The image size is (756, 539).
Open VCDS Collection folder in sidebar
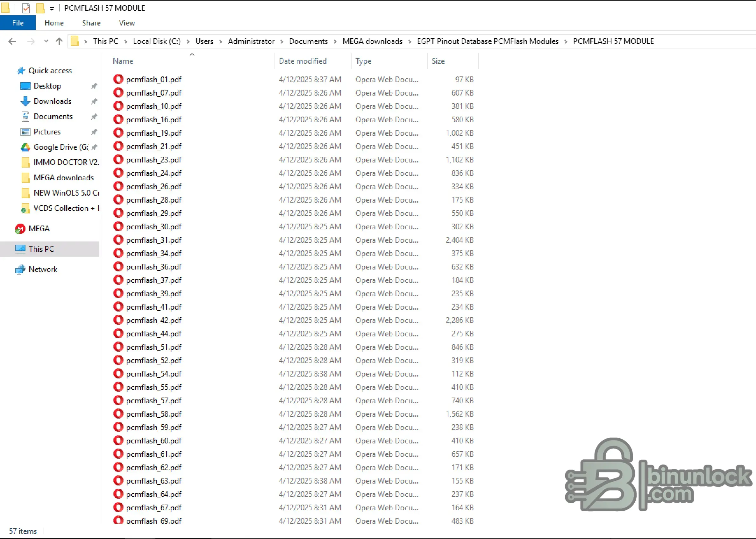click(66, 208)
